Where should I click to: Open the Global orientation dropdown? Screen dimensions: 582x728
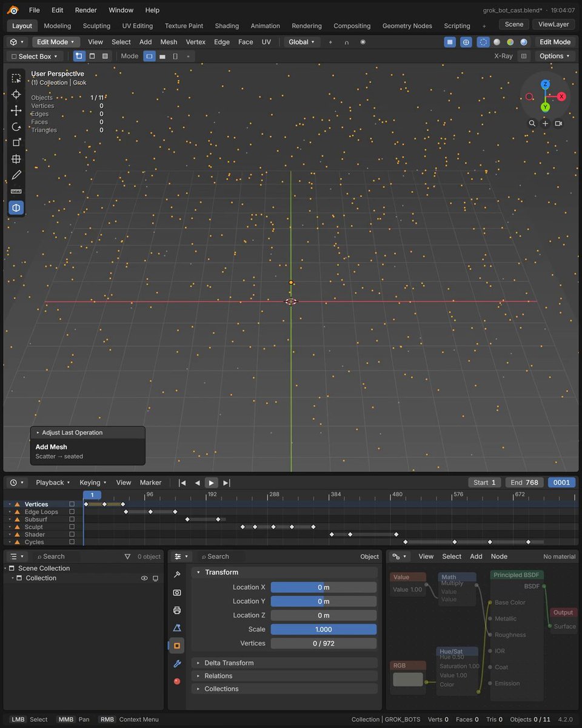[x=302, y=42]
